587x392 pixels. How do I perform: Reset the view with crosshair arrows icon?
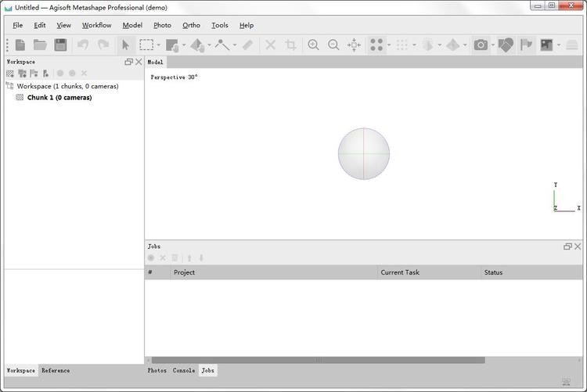[x=354, y=45]
